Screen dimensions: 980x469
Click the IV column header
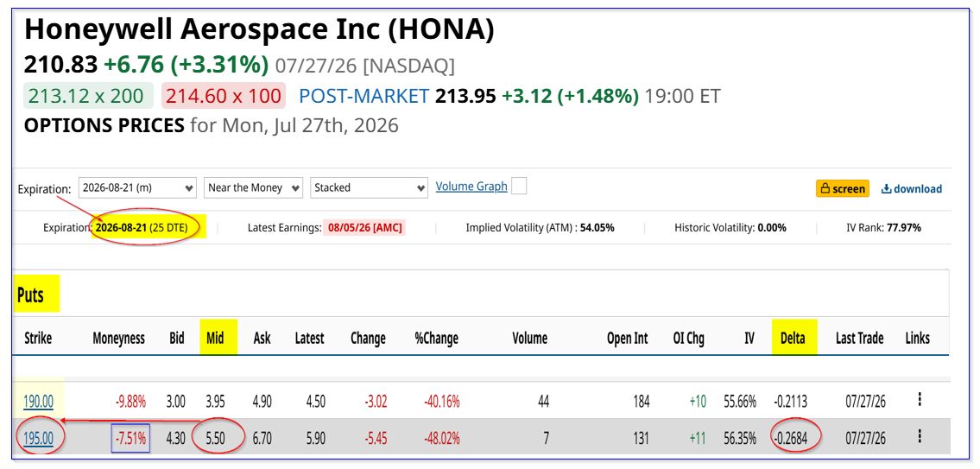[x=749, y=339]
